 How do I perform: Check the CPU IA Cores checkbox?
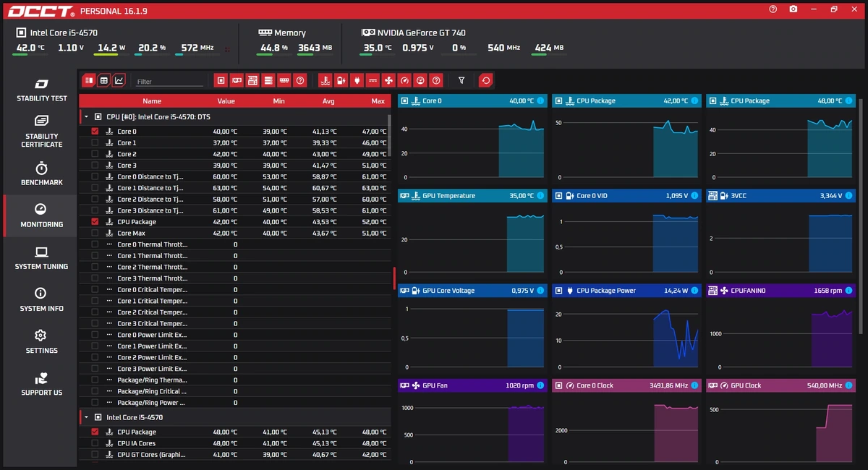pos(95,443)
